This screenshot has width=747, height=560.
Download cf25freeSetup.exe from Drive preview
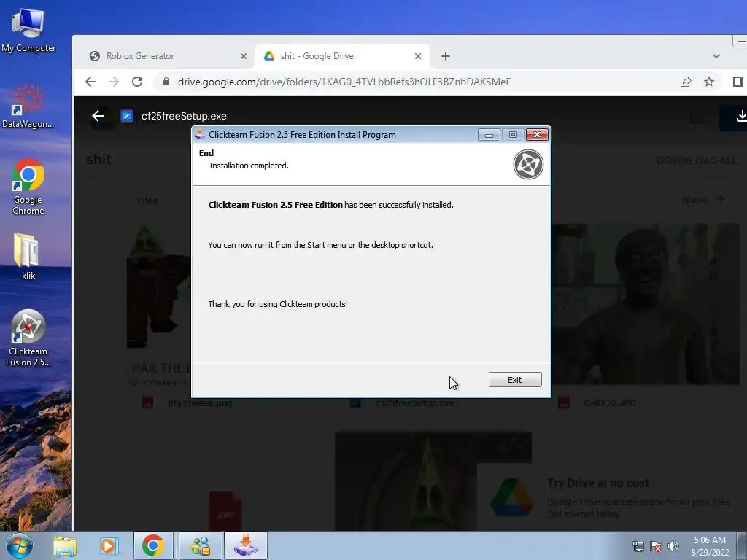pos(741,116)
